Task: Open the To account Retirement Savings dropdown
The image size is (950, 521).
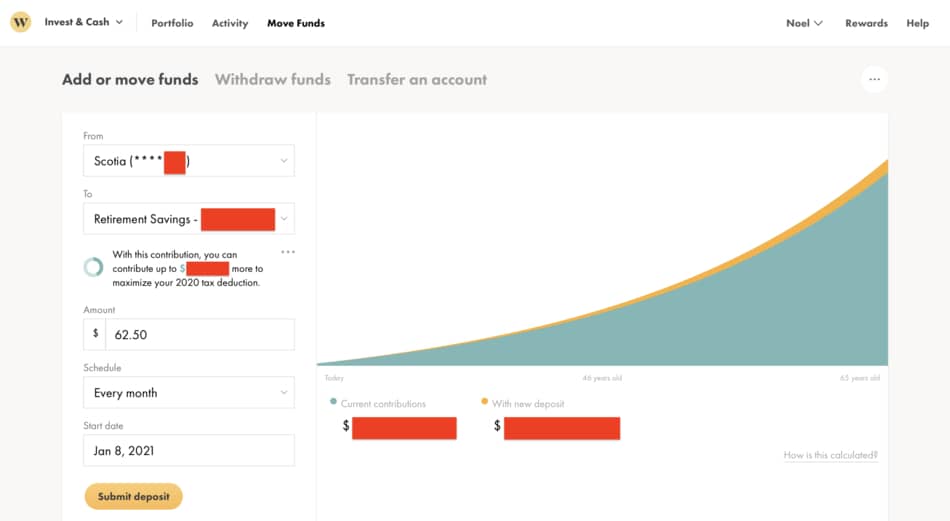Action: coord(189,219)
